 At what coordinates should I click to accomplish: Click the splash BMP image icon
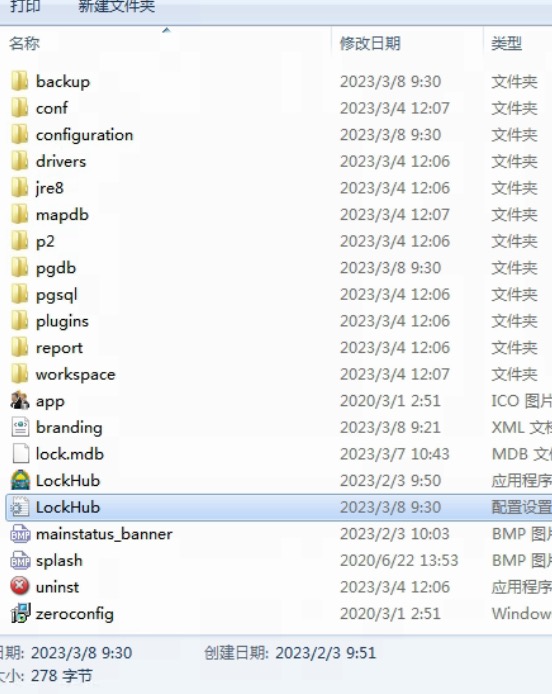point(20,560)
